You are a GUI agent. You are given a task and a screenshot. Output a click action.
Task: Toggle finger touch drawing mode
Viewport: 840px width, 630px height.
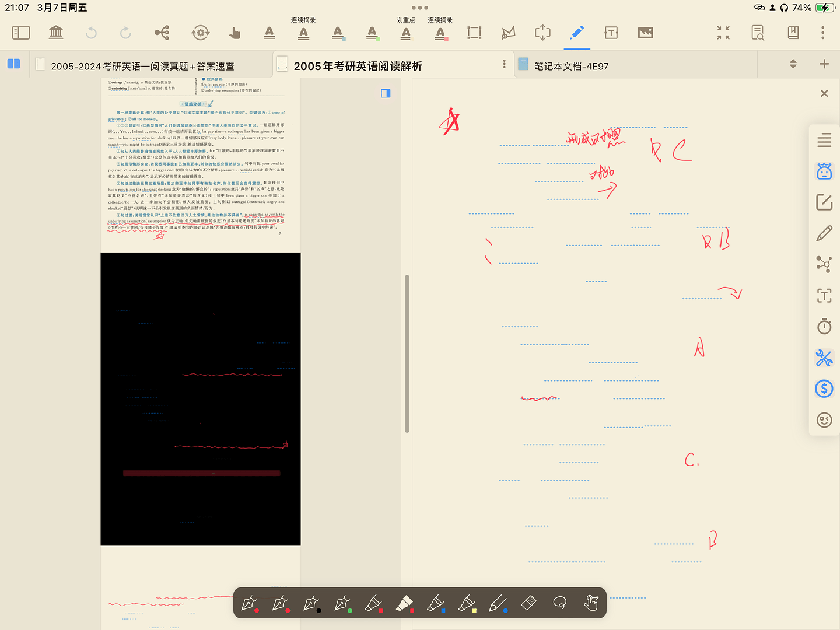coord(591,603)
